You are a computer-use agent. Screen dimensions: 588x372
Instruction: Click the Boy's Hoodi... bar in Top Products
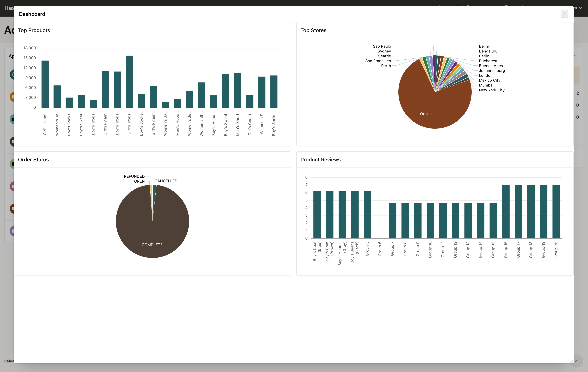[214, 101]
